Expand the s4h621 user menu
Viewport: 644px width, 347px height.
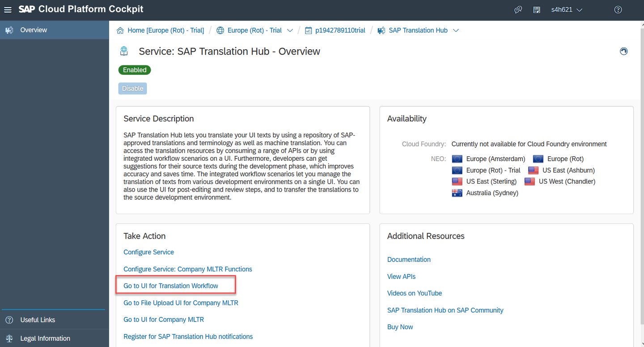567,9
